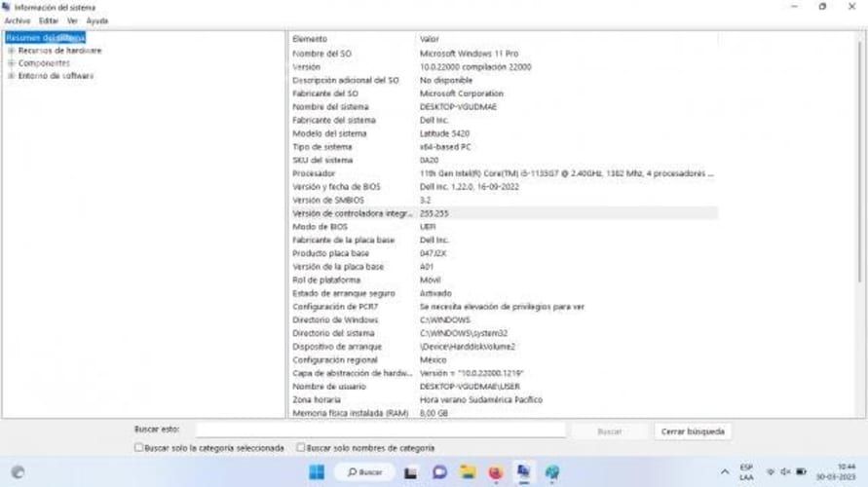Select the Rol de plataforma row
This screenshot has height=487, width=868.
(504, 281)
